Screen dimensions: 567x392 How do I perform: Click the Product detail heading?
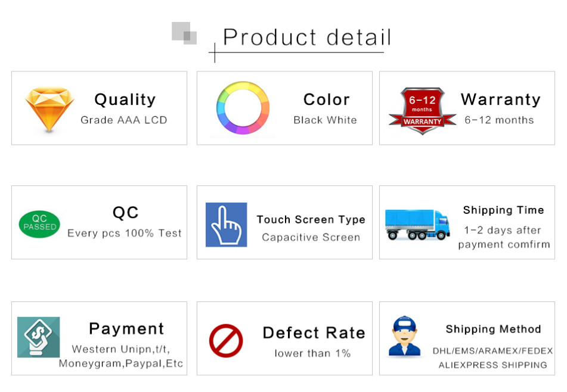(x=307, y=37)
